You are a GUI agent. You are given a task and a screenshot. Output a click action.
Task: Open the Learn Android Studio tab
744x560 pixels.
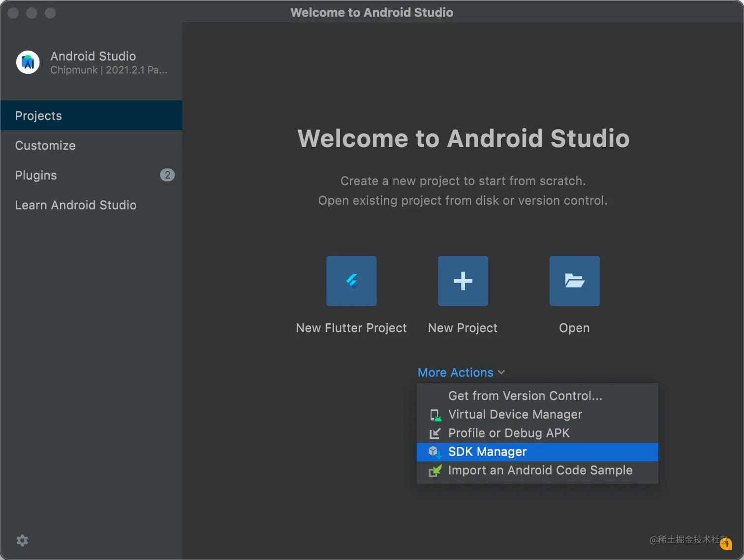point(92,205)
